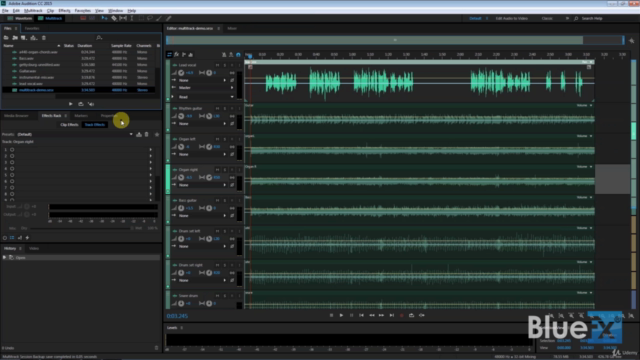Select the Move tool in the toolbar

click(x=104, y=18)
